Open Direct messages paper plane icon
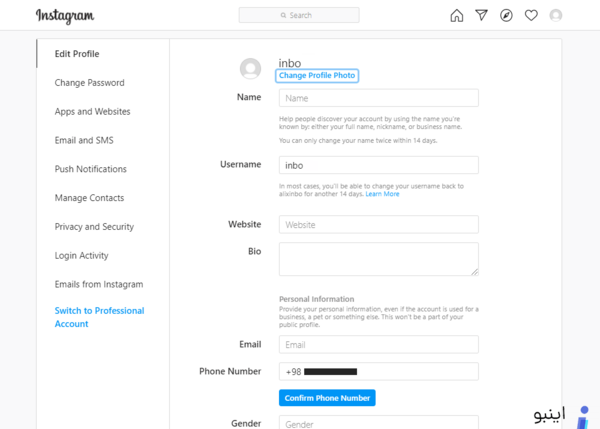Image resolution: width=600 pixels, height=429 pixels. (x=481, y=15)
